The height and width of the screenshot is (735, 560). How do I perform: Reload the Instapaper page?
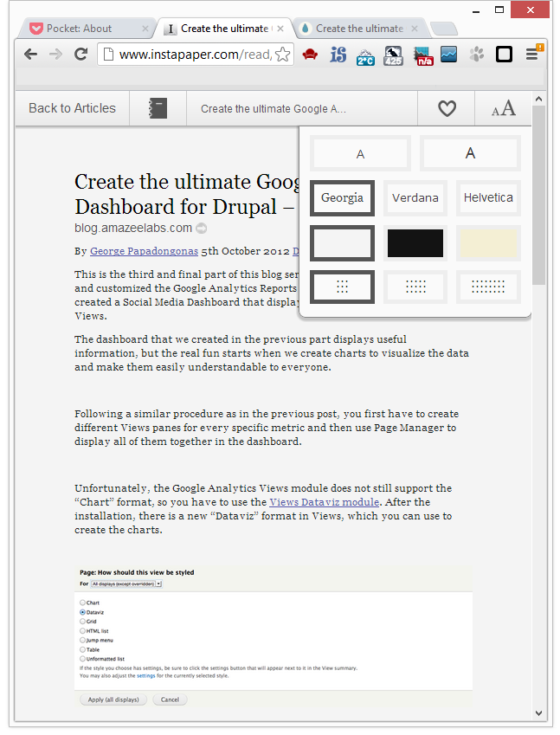click(80, 55)
